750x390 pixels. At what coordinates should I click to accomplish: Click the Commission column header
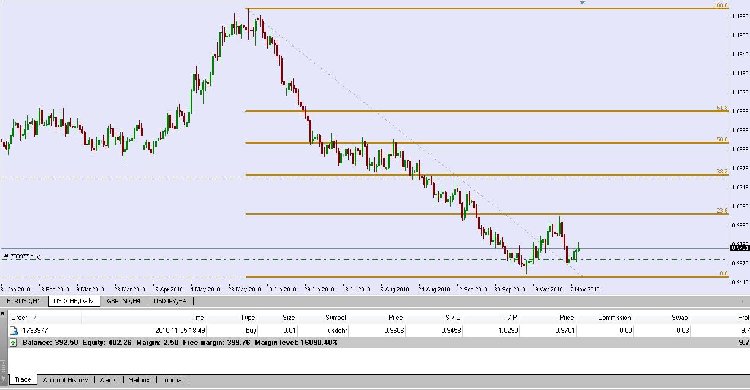coord(615,317)
